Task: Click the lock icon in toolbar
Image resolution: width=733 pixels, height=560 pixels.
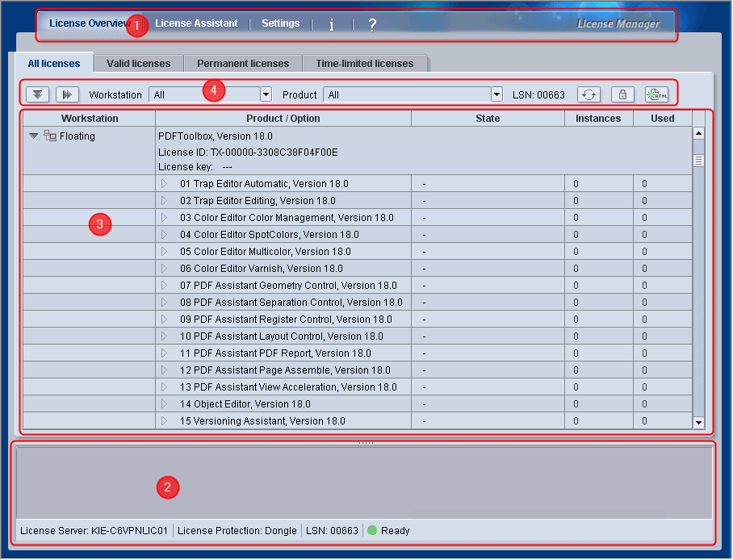Action: [x=622, y=94]
